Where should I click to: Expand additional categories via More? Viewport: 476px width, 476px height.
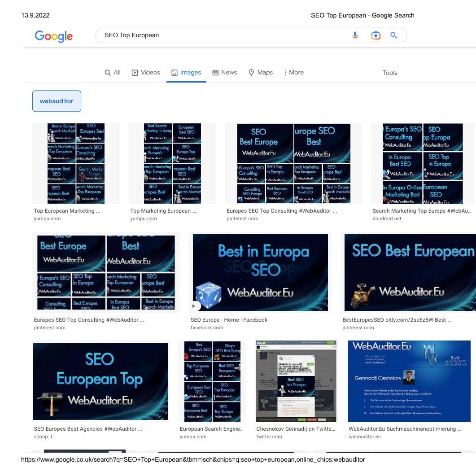(x=293, y=72)
